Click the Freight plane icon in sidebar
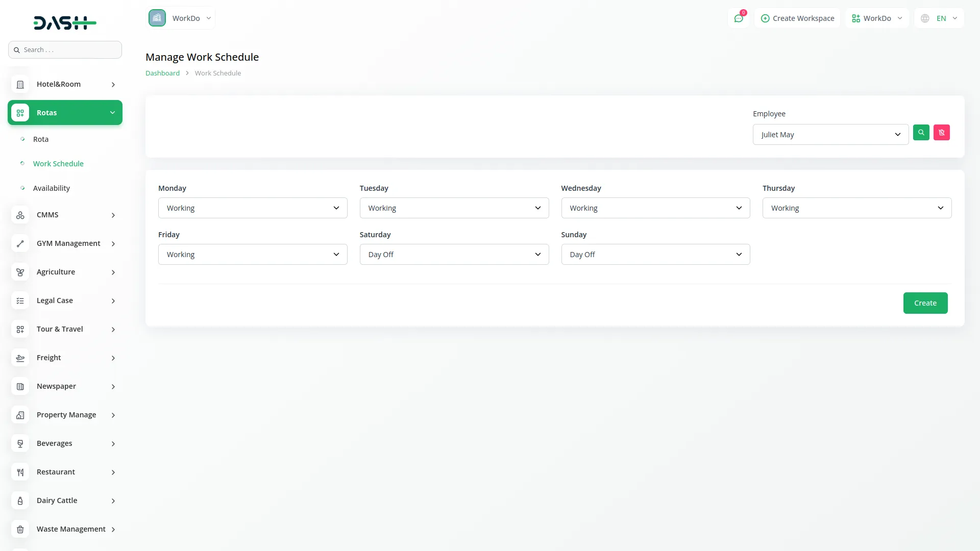The image size is (980, 551). tap(20, 358)
